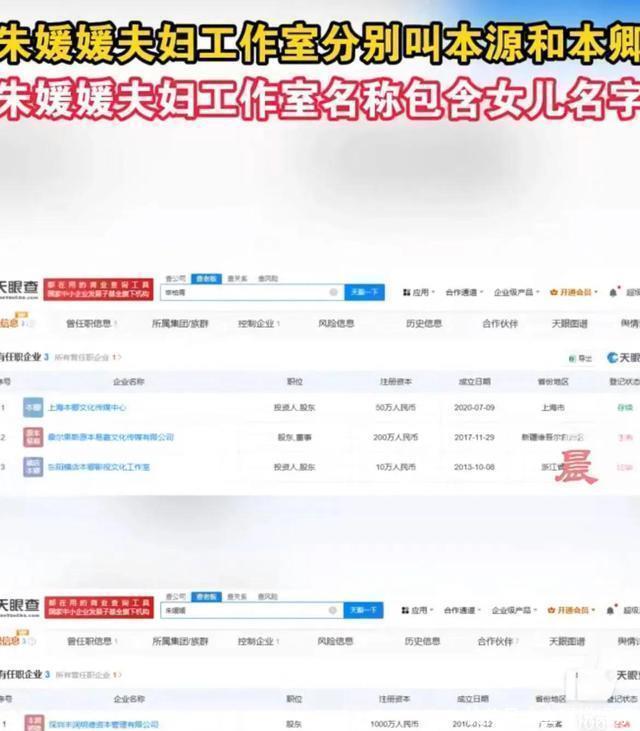Open the 合作通道 dropdown in the 上海本卿 panel
Viewport: 640px width, 731px height.
pos(464,292)
